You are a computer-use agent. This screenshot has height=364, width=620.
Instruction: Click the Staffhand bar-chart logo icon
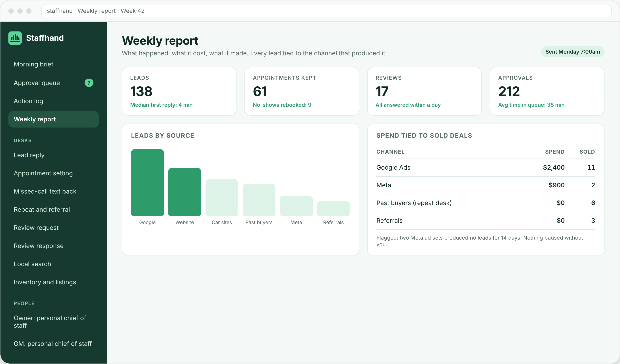click(x=15, y=38)
